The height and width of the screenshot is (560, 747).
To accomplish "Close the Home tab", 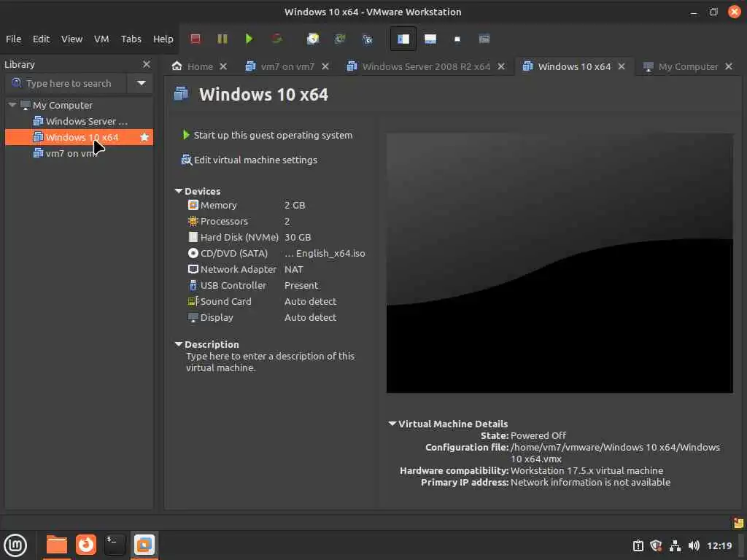I will tap(223, 66).
